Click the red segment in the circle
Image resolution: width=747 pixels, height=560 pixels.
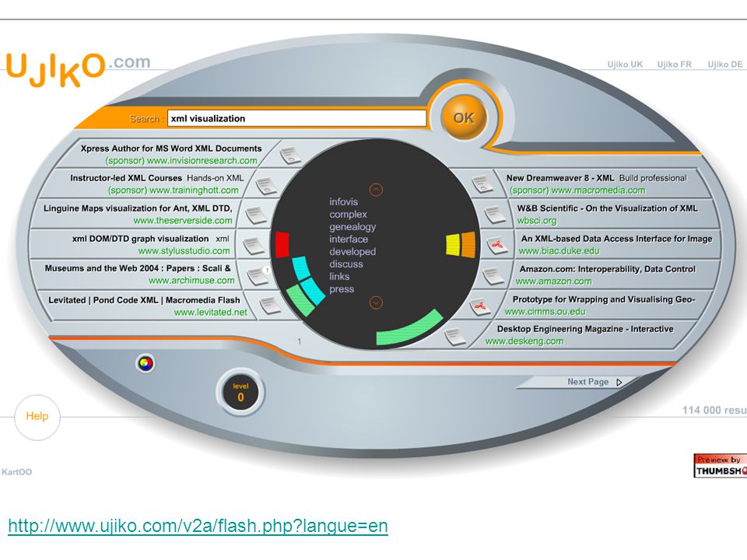pyautogui.click(x=282, y=243)
